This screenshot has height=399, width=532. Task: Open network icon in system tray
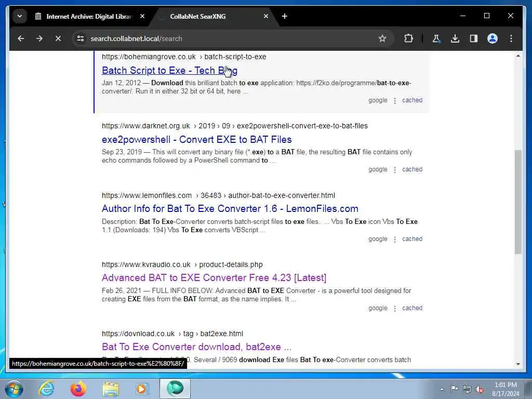(x=467, y=389)
